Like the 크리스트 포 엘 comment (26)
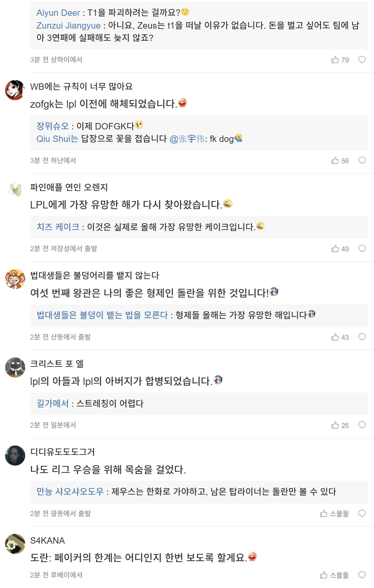Image resolution: width=374 pixels, height=588 pixels. point(335,425)
